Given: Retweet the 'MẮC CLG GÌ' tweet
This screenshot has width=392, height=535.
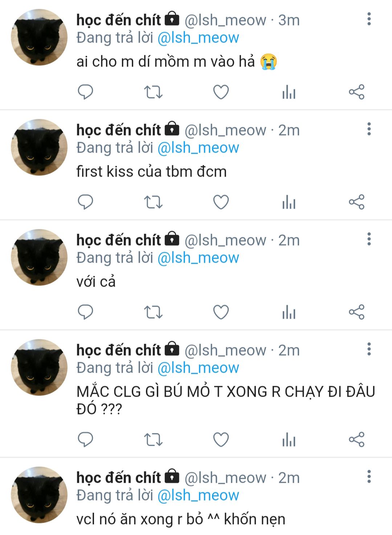Looking at the screenshot, I should [x=153, y=439].
